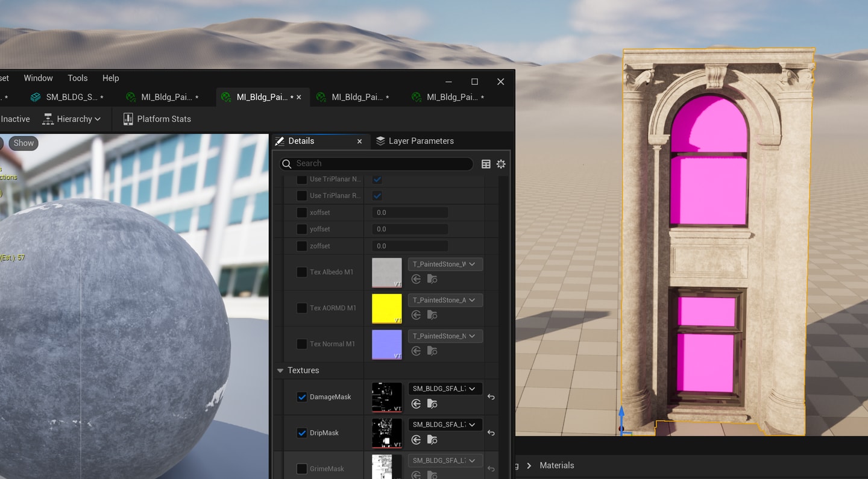Use selected asset for DripMask texture

click(416, 440)
